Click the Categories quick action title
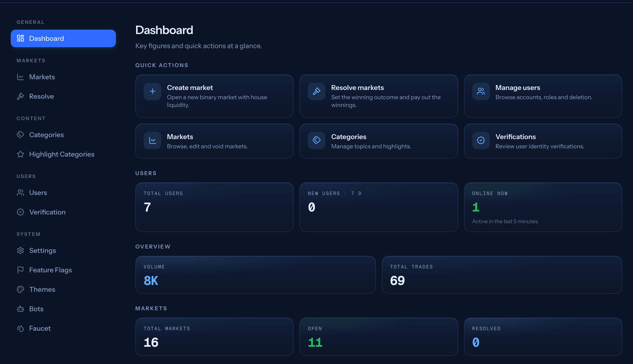The image size is (633, 364). pyautogui.click(x=349, y=137)
